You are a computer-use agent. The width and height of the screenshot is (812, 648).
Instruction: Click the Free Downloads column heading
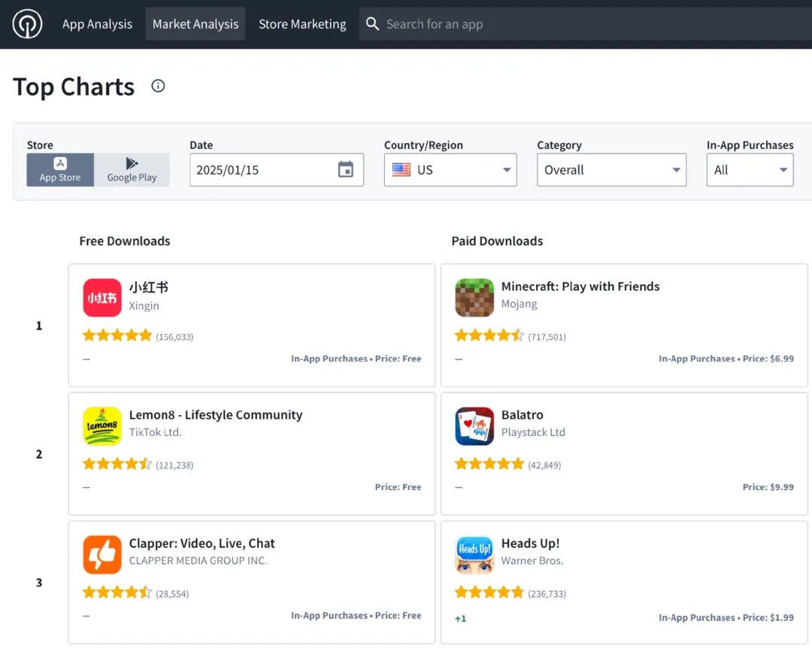[125, 241]
